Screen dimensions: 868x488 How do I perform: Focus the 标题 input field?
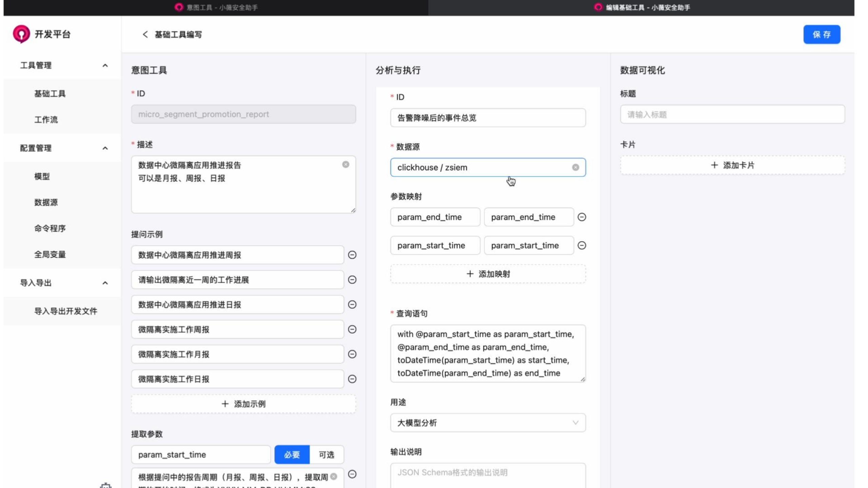[x=732, y=115]
